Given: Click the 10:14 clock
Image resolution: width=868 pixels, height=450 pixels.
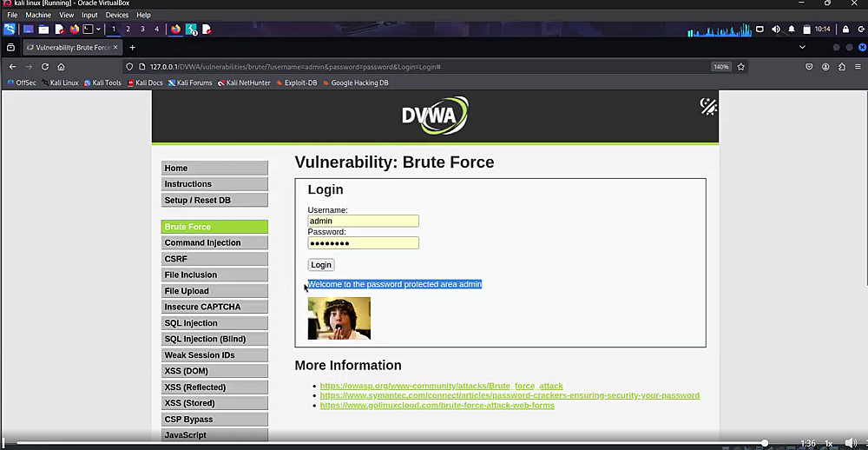Looking at the screenshot, I should point(823,30).
